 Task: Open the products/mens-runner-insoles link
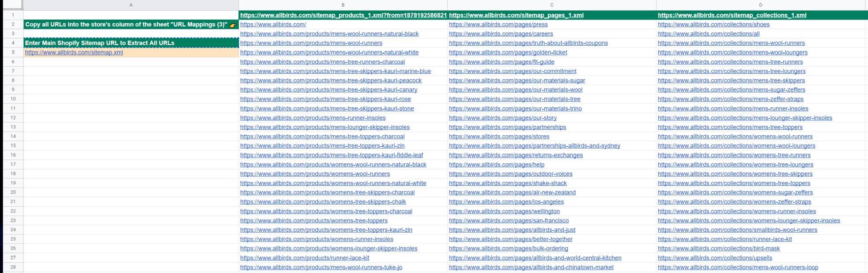point(313,118)
